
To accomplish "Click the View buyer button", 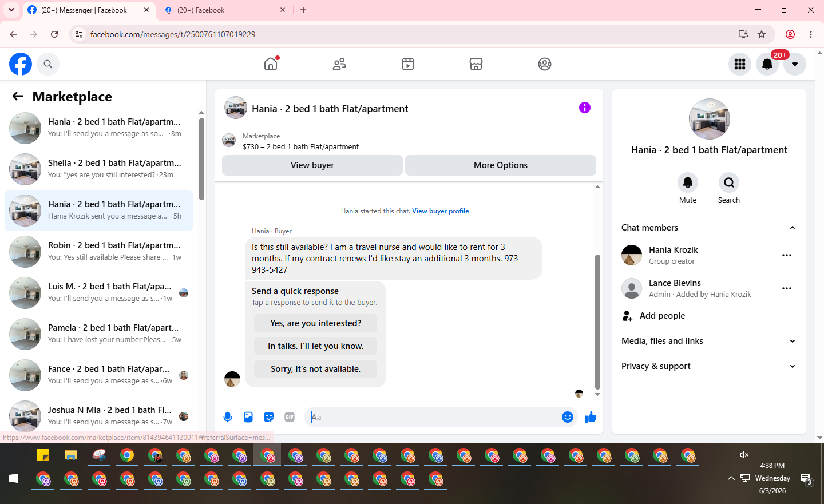I will pos(312,165).
